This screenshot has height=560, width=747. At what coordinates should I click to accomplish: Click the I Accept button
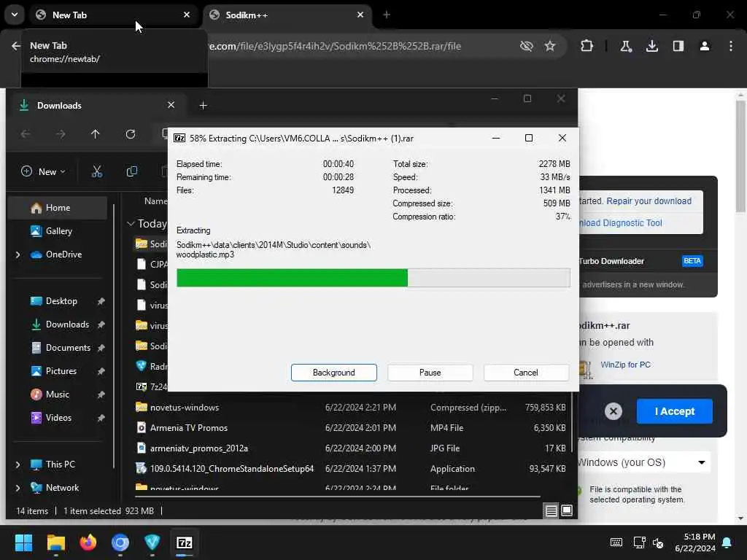point(674,411)
